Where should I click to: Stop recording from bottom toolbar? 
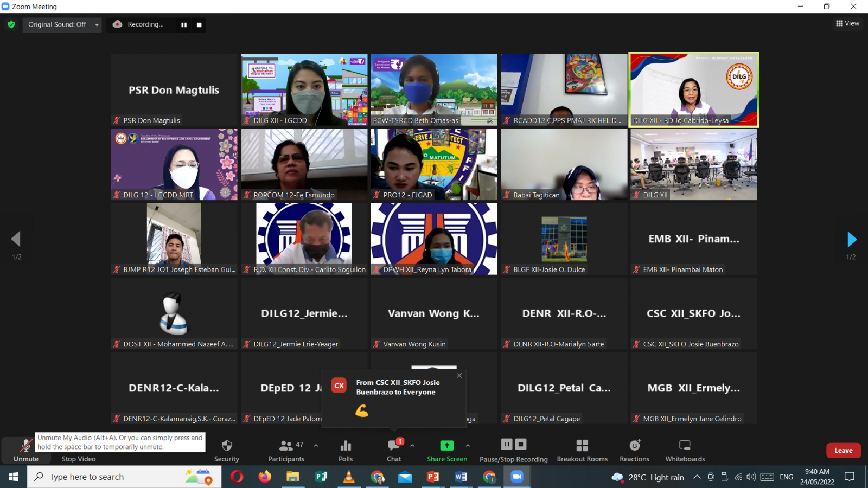click(x=521, y=445)
